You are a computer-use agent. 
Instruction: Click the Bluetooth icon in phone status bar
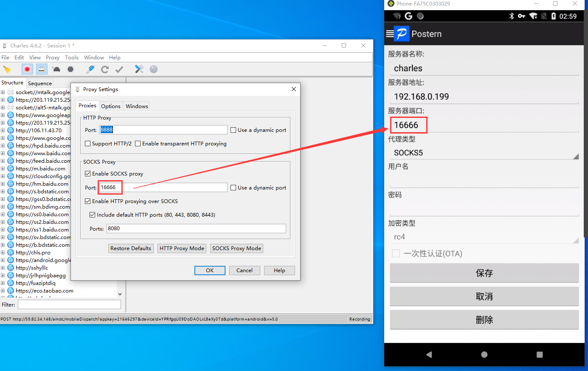pyautogui.click(x=512, y=16)
